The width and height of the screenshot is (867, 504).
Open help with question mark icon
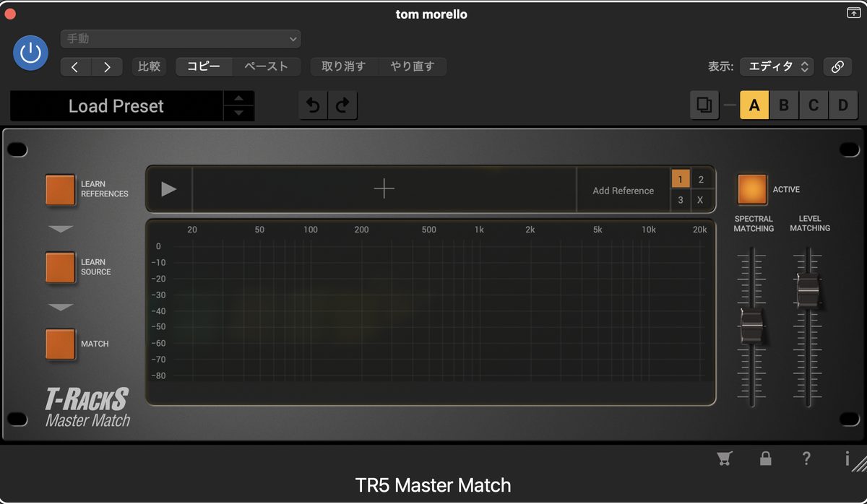point(806,459)
